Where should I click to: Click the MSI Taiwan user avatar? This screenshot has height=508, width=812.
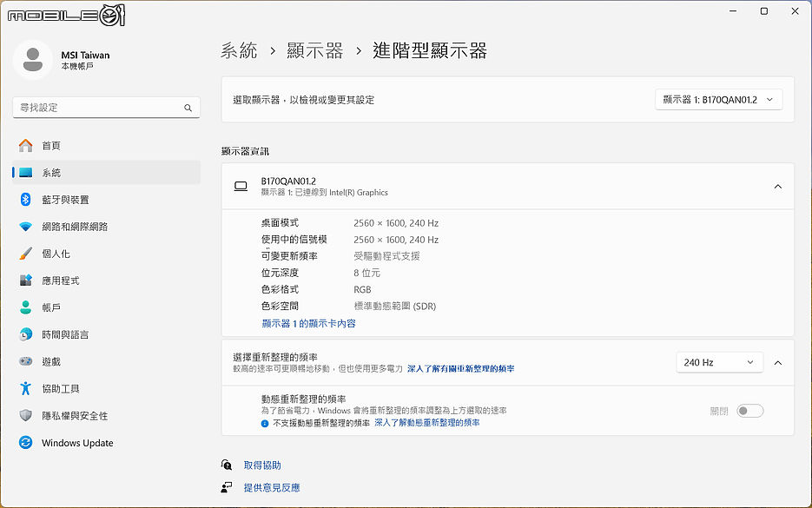[x=33, y=60]
